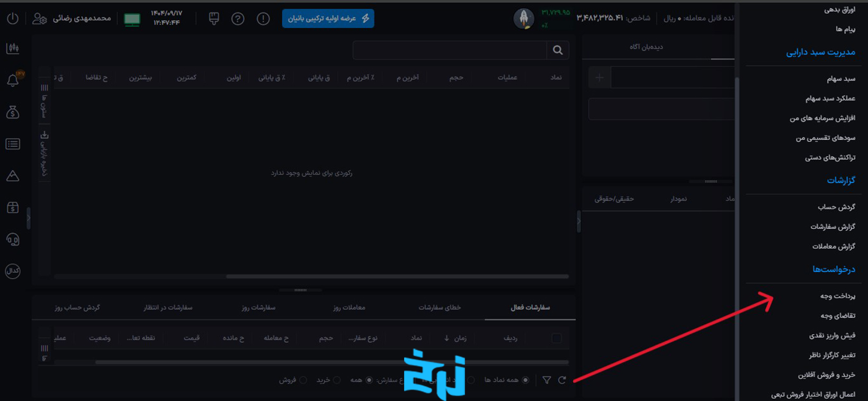Viewport: 868px width, 401px height.
Task: Click عرضه اولیه ترکیبی بانیان button
Action: coord(328,19)
